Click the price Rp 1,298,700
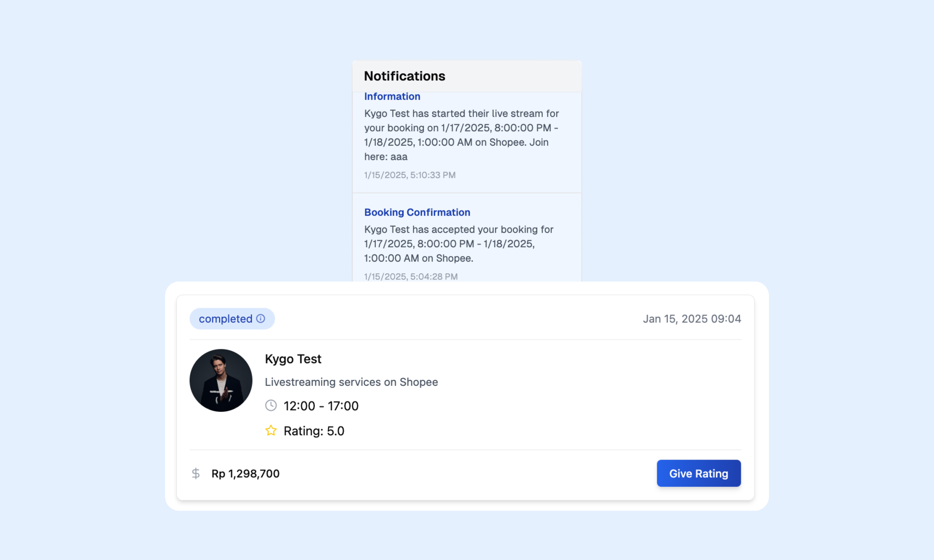Screen dimensions: 934x560 pos(245,474)
